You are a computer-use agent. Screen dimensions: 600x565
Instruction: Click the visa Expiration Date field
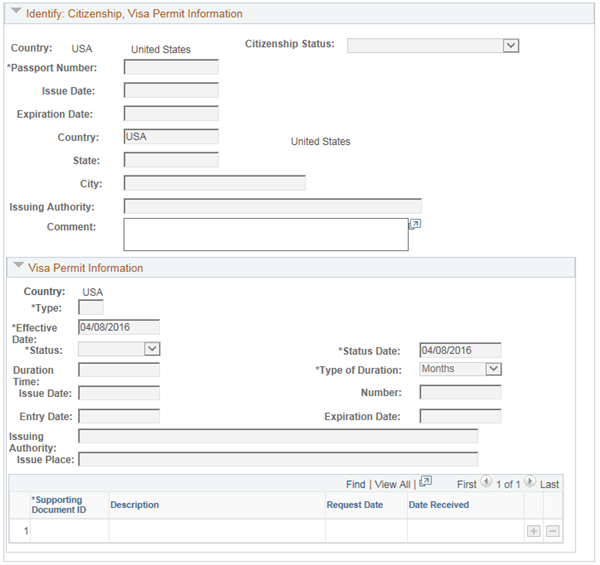460,416
